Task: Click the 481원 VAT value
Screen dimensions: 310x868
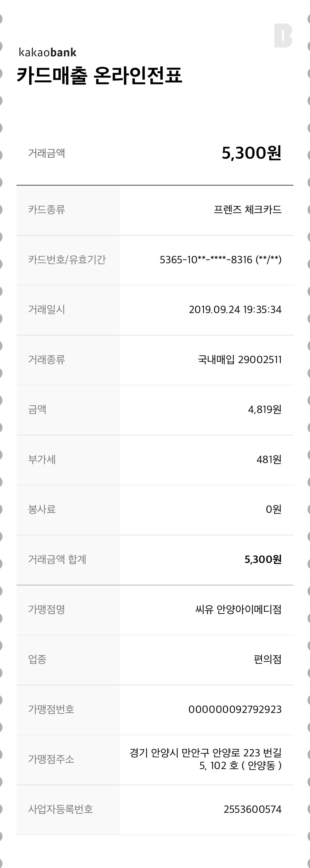Action: (269, 459)
